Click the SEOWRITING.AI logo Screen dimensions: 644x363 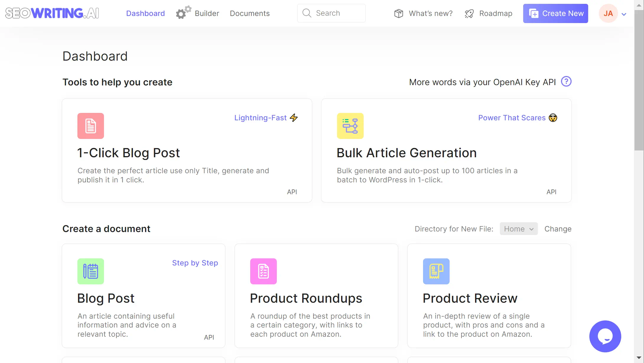tap(52, 13)
